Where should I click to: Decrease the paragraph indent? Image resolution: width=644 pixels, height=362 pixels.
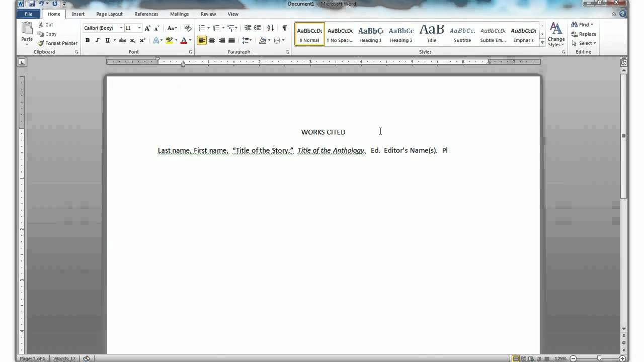pyautogui.click(x=248, y=28)
